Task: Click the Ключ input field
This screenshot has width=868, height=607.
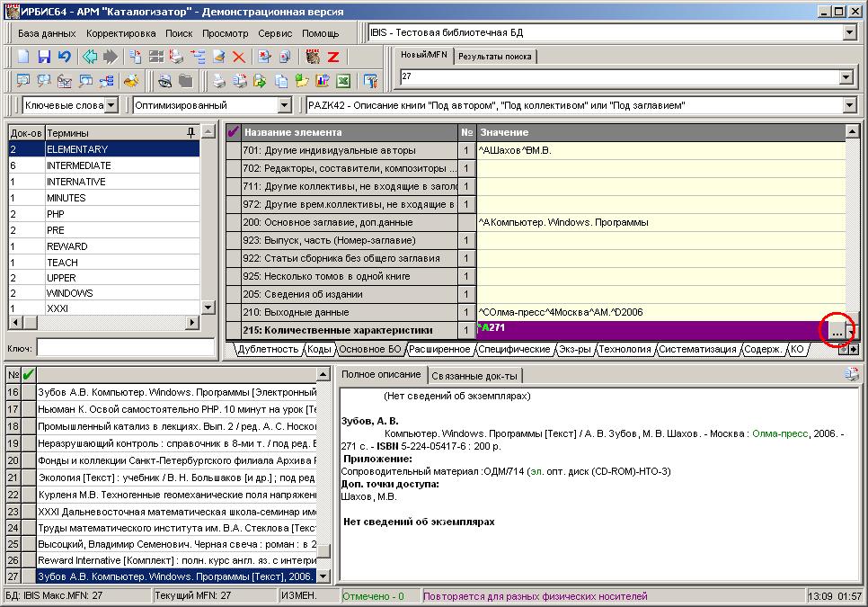Action: tap(126, 348)
